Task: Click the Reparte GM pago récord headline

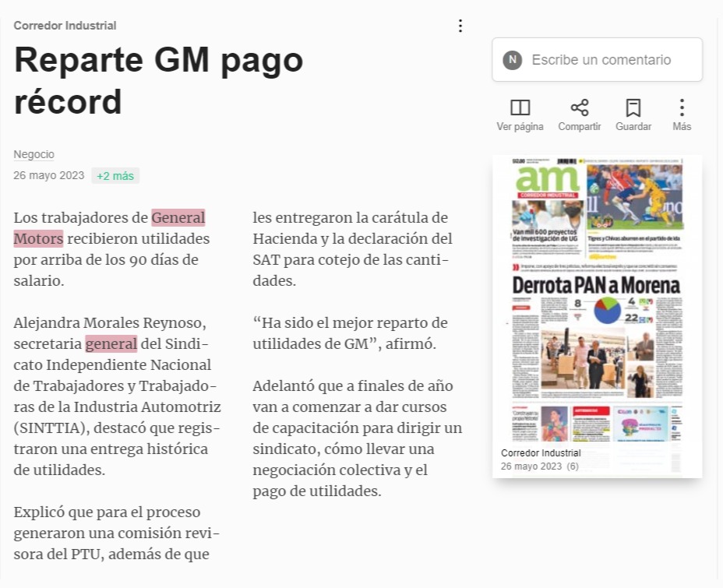Action: tap(159, 81)
